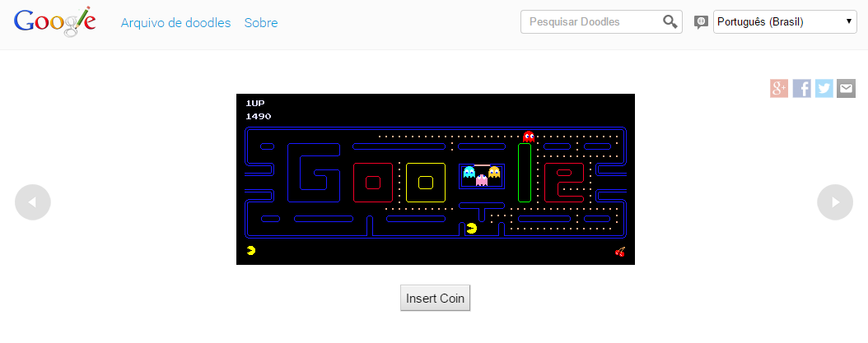
Task: Share the doodle by email
Action: click(x=846, y=88)
